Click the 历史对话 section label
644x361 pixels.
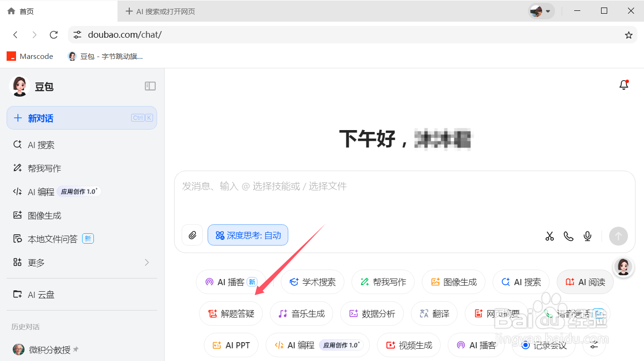pos(25,327)
